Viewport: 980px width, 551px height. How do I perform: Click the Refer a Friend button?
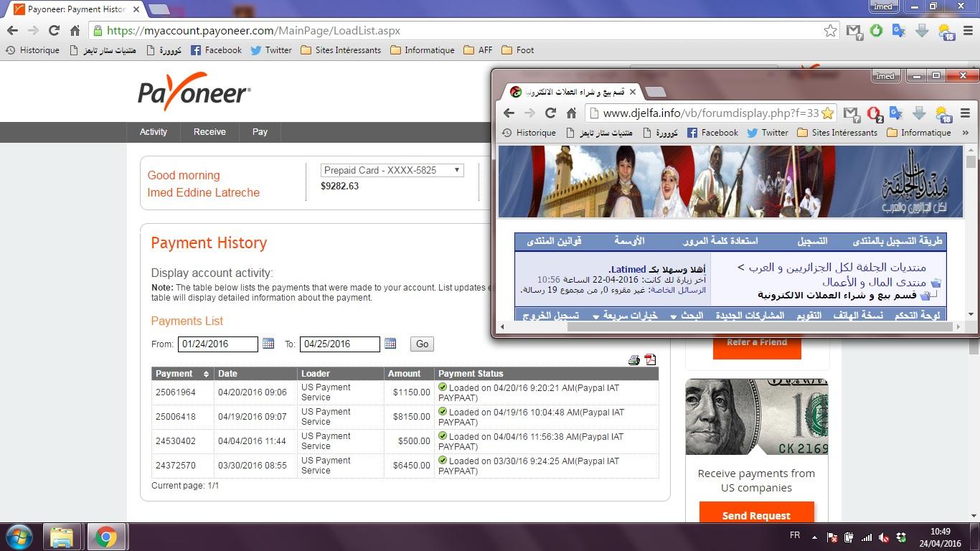(x=757, y=346)
